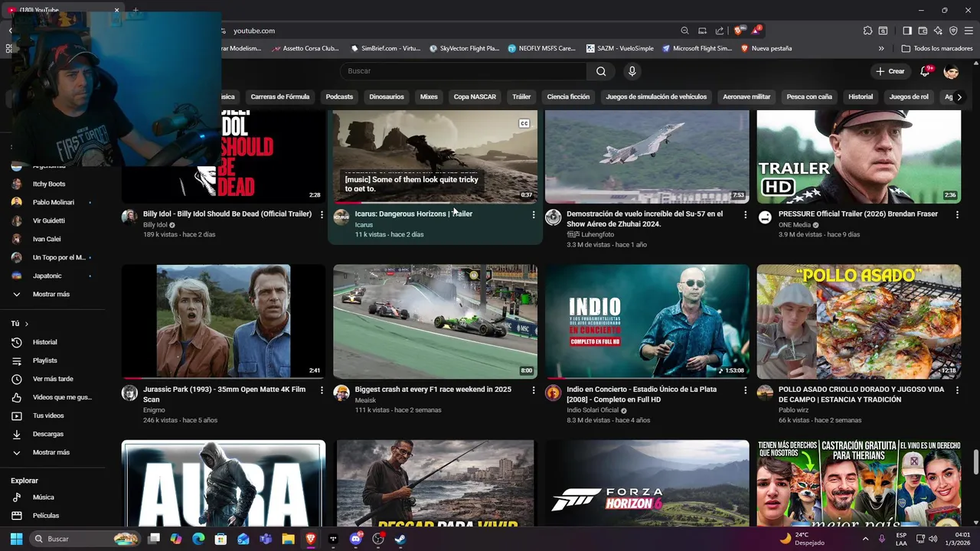
Task: Toggle CC captions on Icarus preview thumbnail
Action: (524, 123)
